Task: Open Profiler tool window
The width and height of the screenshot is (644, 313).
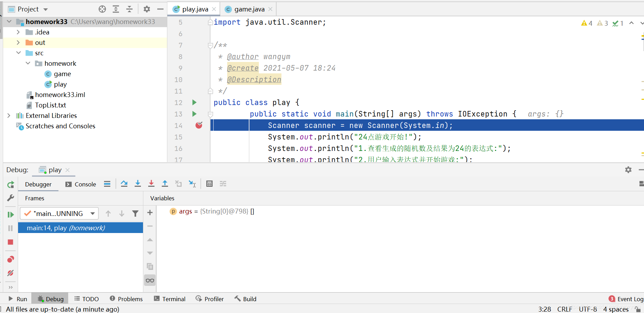Action: click(210, 299)
